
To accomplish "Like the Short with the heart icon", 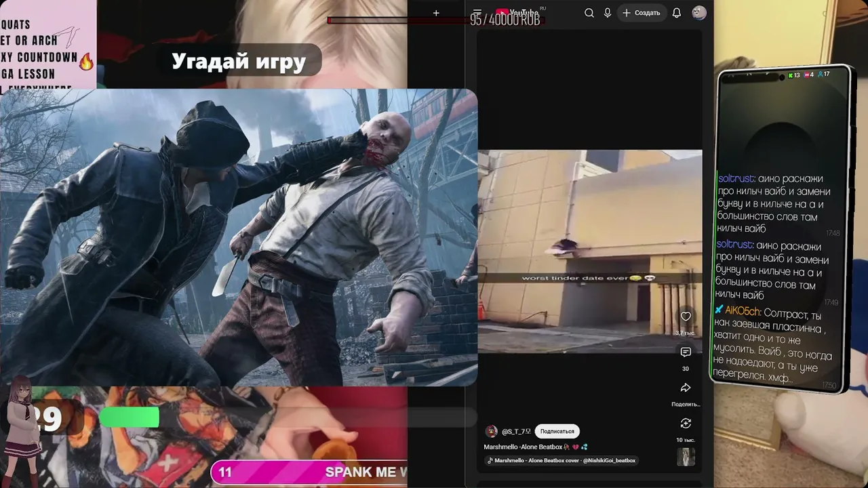I will [x=686, y=317].
